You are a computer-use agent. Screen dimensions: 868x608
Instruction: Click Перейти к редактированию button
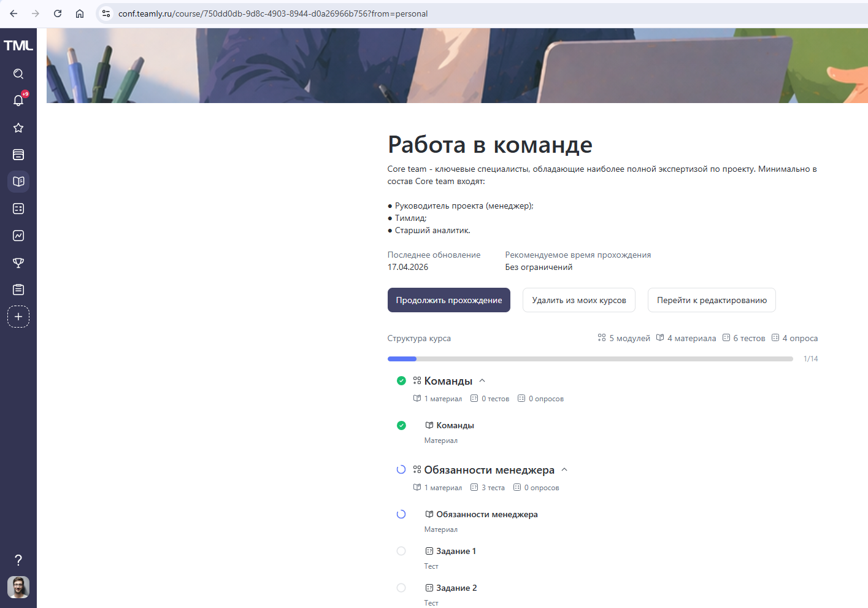point(711,300)
